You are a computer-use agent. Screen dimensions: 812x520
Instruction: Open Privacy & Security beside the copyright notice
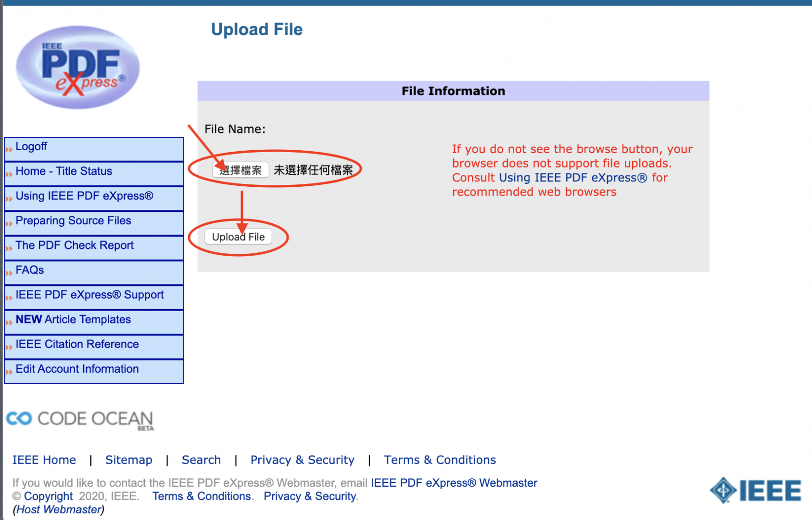click(310, 496)
